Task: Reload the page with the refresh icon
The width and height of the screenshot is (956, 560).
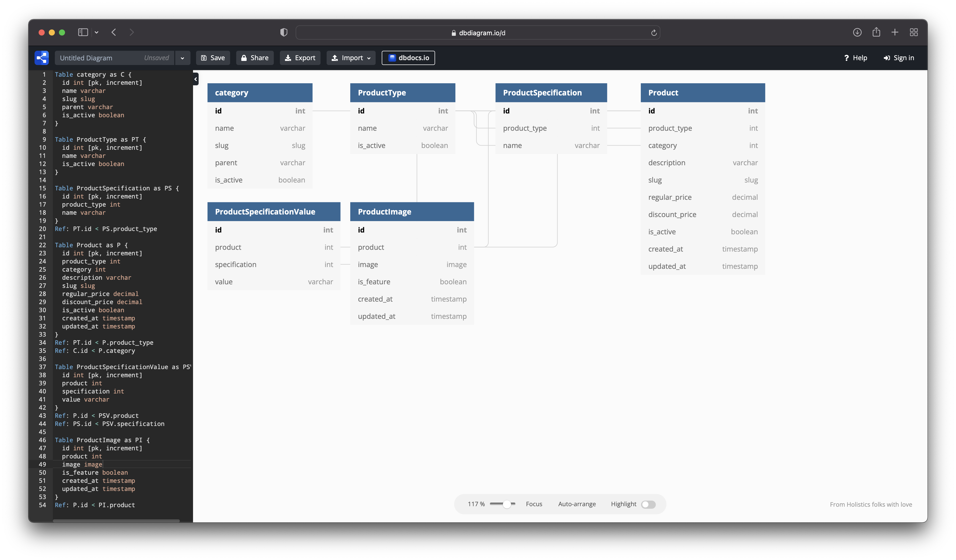Action: click(654, 33)
